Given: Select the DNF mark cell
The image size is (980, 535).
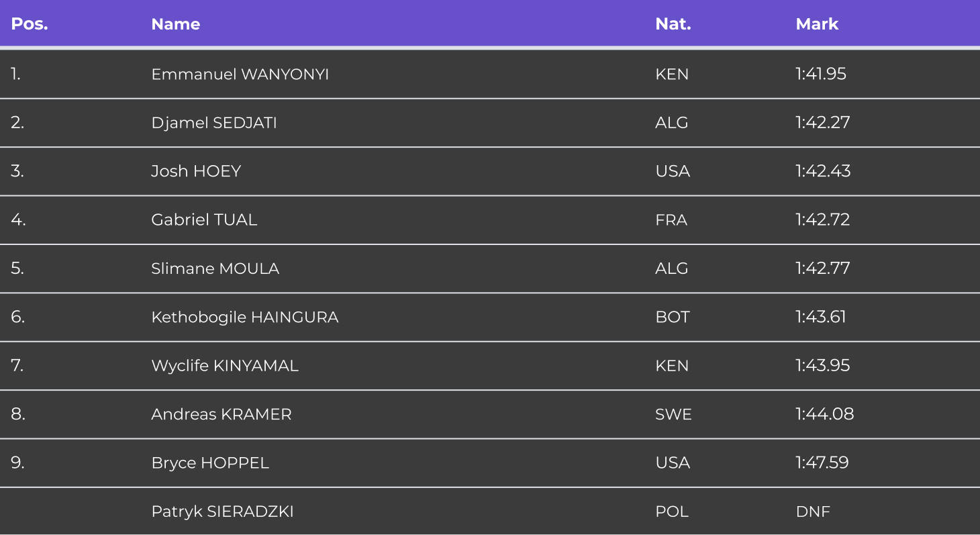Looking at the screenshot, I should (x=813, y=512).
